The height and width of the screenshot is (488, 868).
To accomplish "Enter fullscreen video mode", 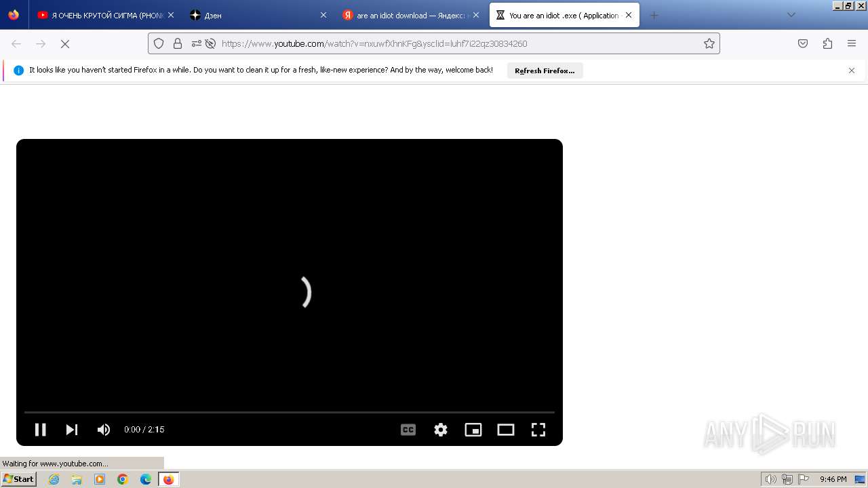I will pos(538,430).
